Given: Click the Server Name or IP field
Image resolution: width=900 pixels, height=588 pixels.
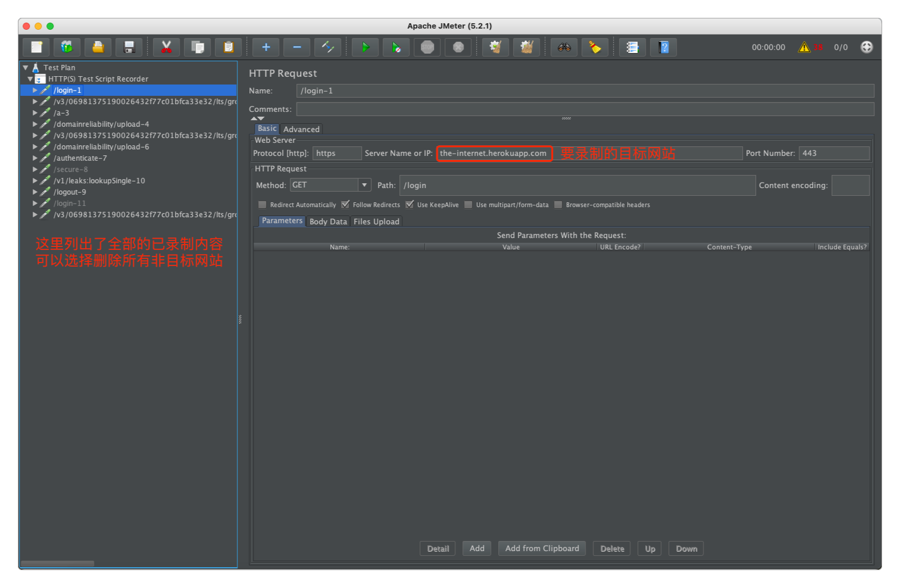Looking at the screenshot, I should [x=589, y=154].
